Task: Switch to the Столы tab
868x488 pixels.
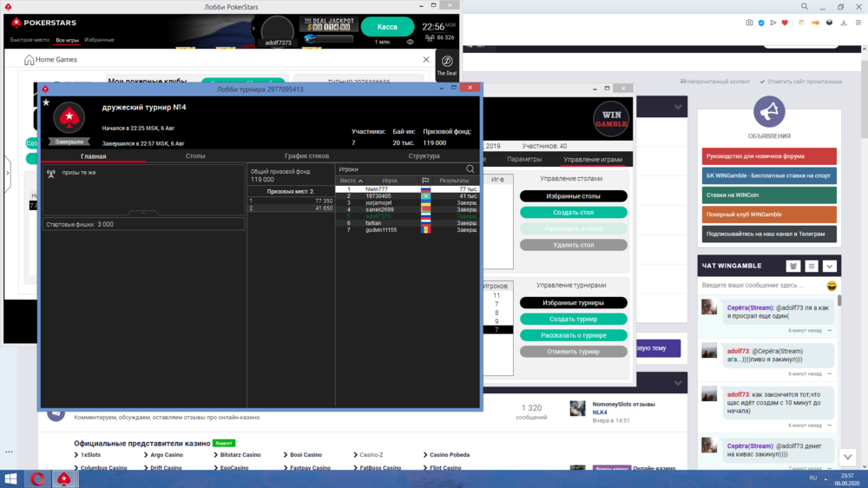Action: 195,156
